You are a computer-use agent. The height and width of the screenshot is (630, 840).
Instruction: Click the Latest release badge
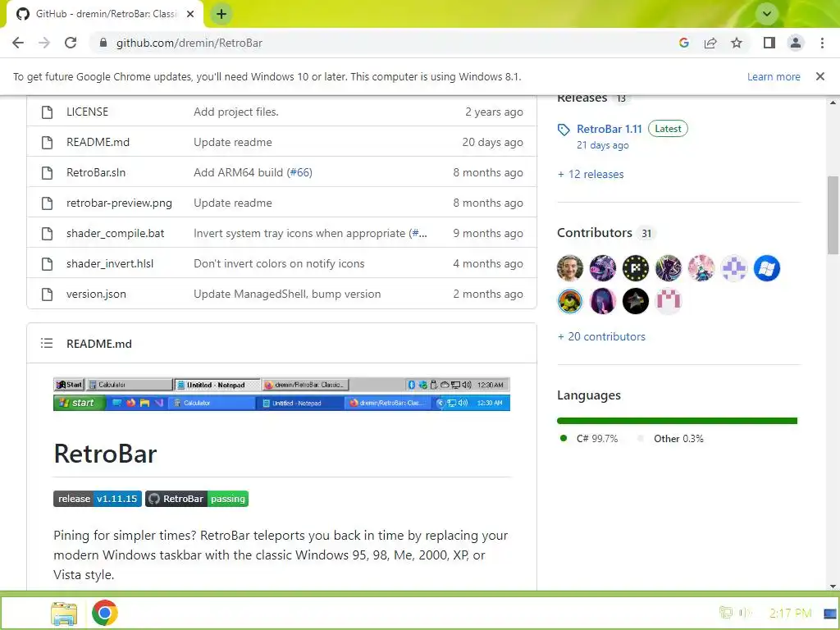668,129
